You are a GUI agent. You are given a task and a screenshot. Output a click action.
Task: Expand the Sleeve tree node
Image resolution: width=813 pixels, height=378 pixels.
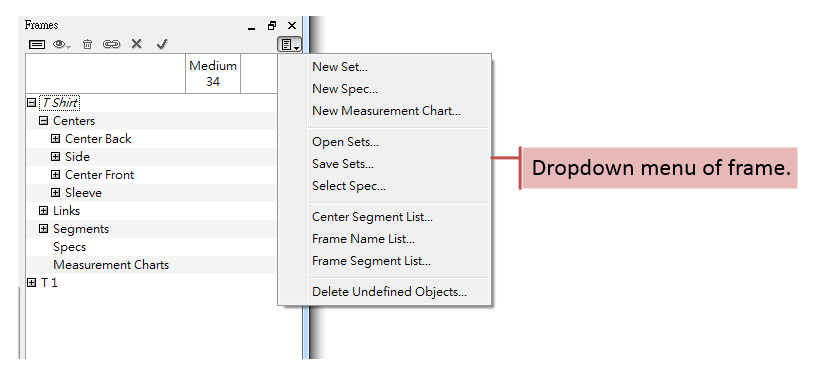(55, 193)
